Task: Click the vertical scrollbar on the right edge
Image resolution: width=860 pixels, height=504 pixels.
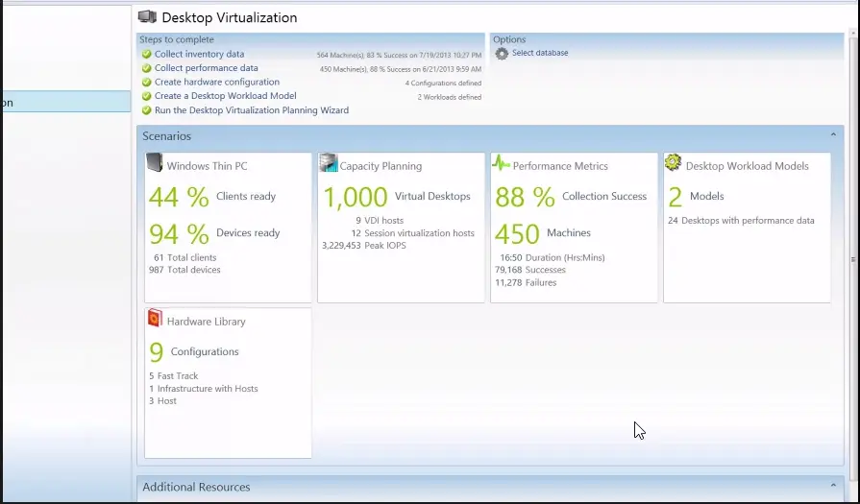Action: click(x=853, y=259)
